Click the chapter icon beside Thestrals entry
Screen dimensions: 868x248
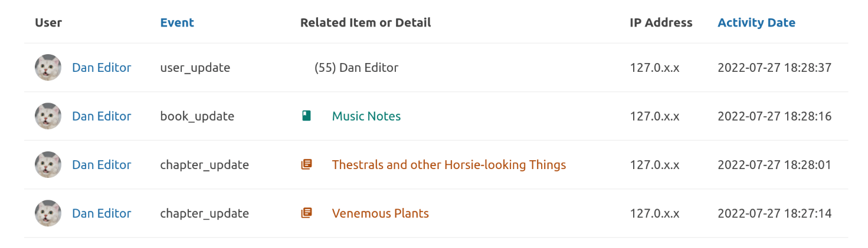coord(306,165)
